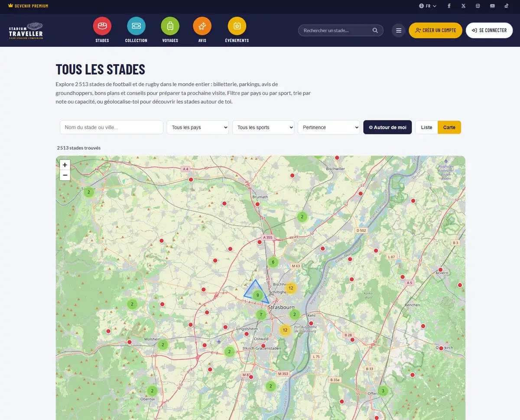
Task: Open the cluster of 9 stadiums
Action: pos(258,296)
